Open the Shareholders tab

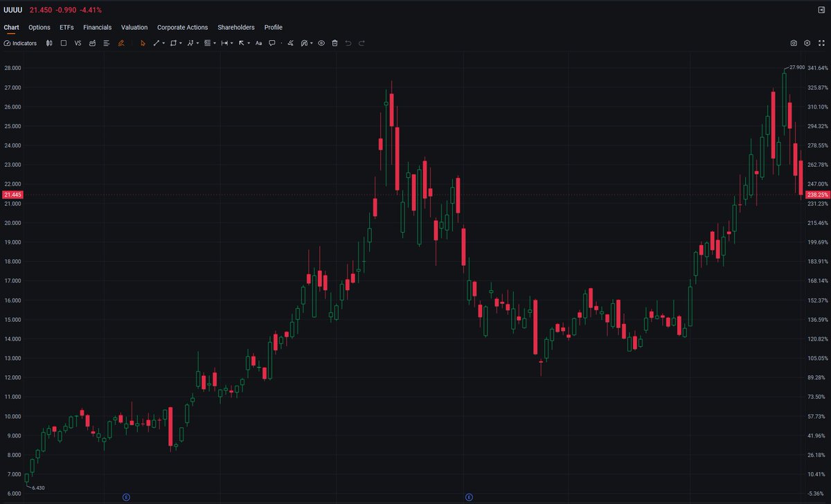pos(236,28)
